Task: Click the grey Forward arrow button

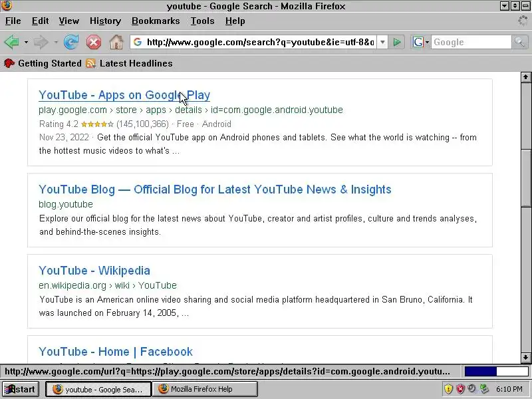Action: (x=41, y=43)
